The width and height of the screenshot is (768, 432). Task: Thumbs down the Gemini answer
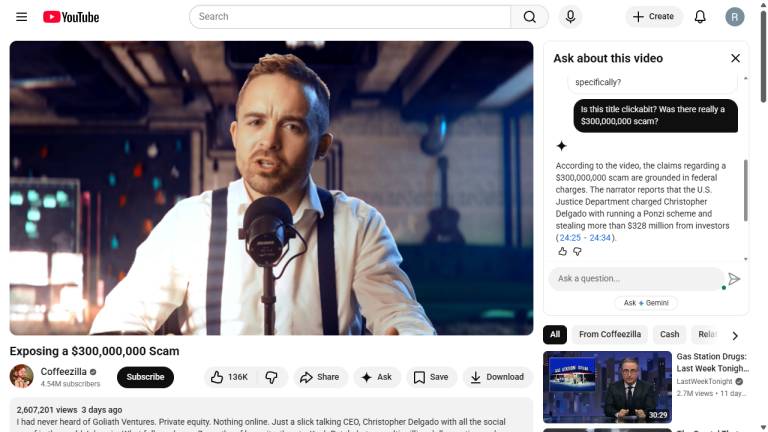click(577, 251)
